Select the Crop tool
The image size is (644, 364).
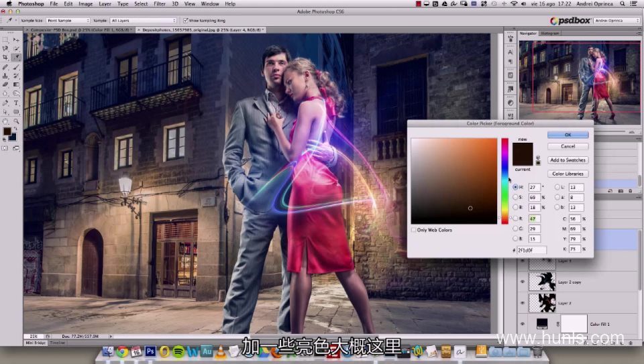pyautogui.click(x=5, y=58)
